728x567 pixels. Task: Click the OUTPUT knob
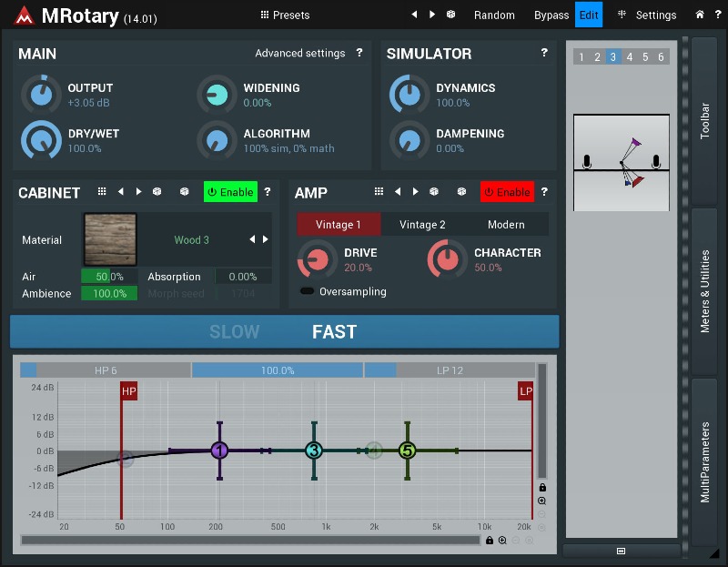41,95
